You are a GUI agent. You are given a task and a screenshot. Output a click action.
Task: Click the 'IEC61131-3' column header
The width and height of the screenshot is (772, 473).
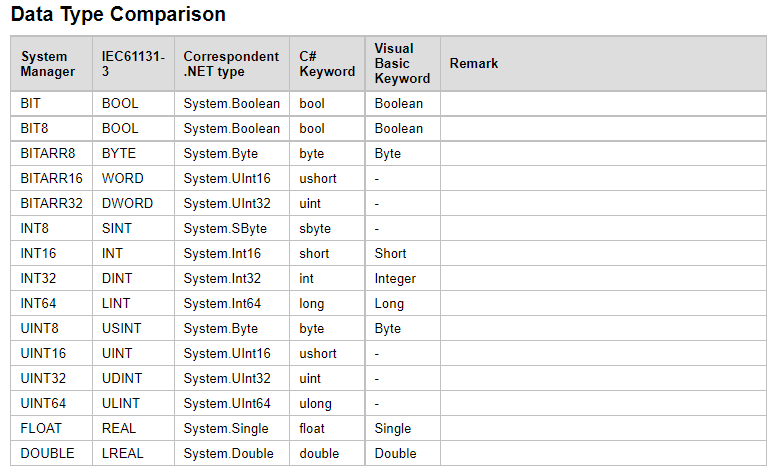coord(133,63)
